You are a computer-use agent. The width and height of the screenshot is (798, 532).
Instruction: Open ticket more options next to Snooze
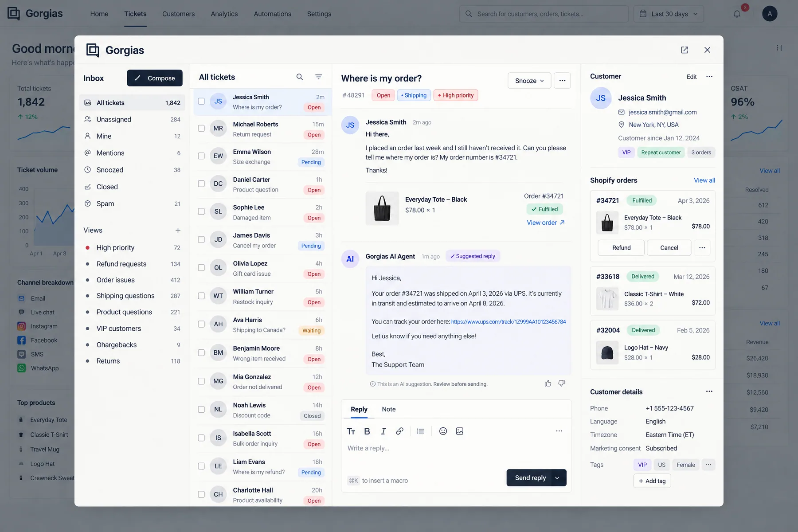562,81
